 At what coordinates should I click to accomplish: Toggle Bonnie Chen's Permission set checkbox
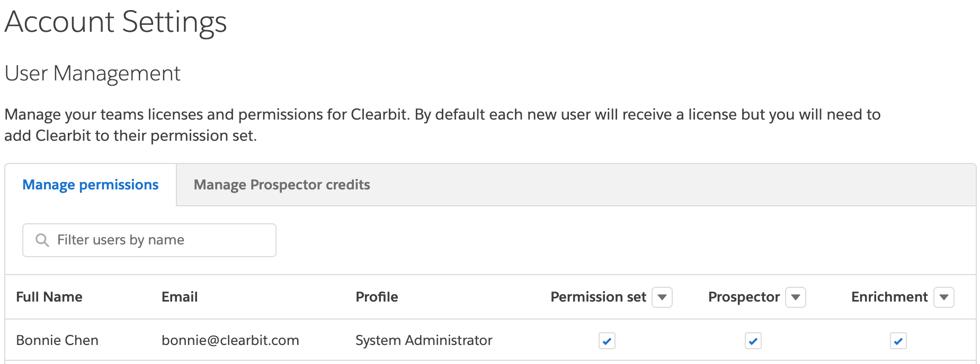pos(607,341)
